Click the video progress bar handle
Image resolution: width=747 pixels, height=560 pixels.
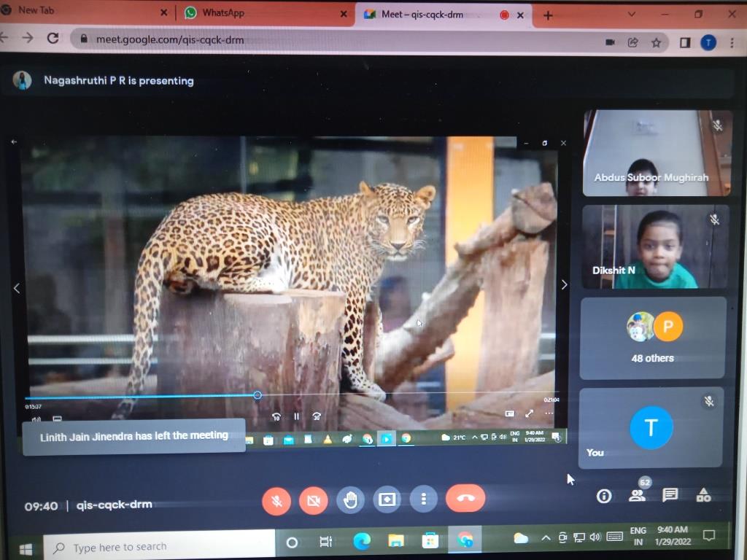pyautogui.click(x=258, y=395)
